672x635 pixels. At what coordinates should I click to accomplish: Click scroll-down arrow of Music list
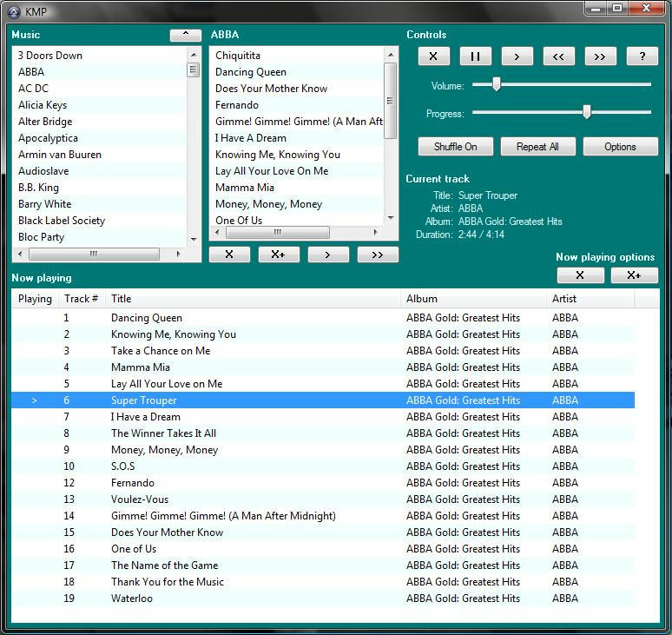(194, 239)
